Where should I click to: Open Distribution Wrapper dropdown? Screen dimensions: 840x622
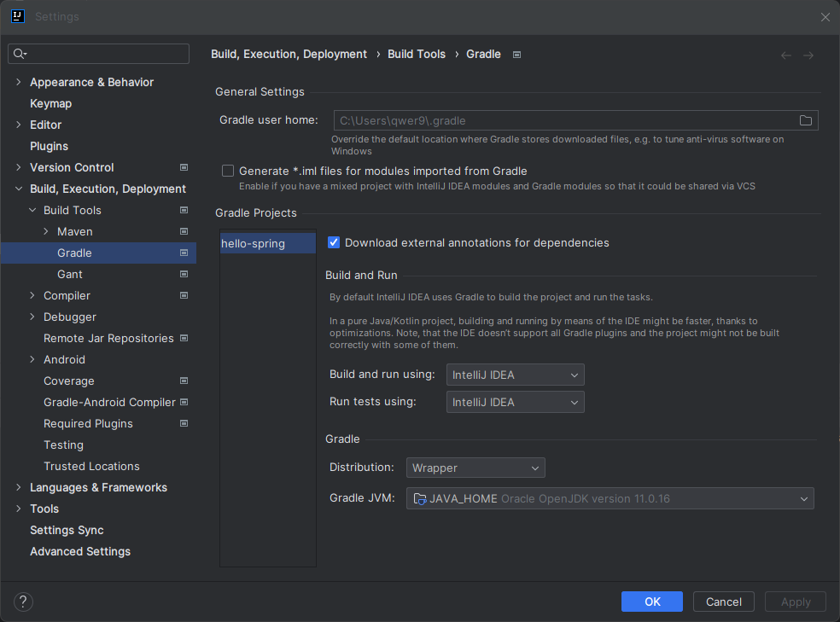(475, 468)
